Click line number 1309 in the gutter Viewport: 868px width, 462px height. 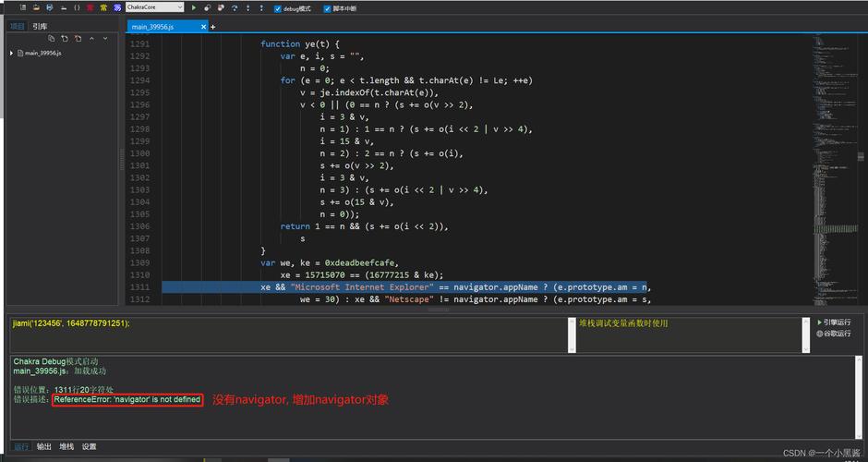(140, 262)
